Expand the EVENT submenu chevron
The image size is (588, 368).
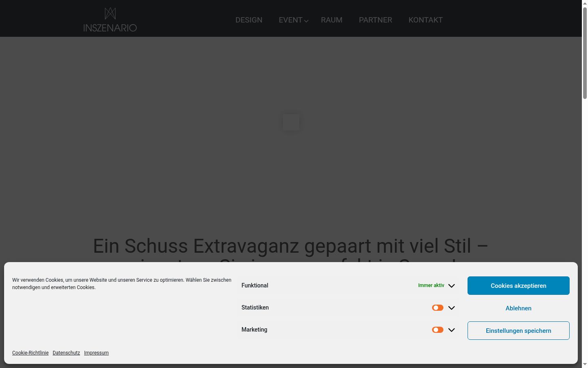(306, 21)
